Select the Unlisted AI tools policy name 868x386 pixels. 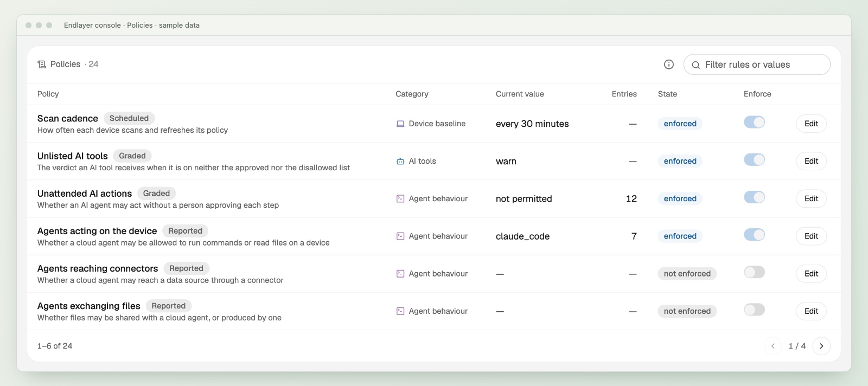[x=73, y=156]
